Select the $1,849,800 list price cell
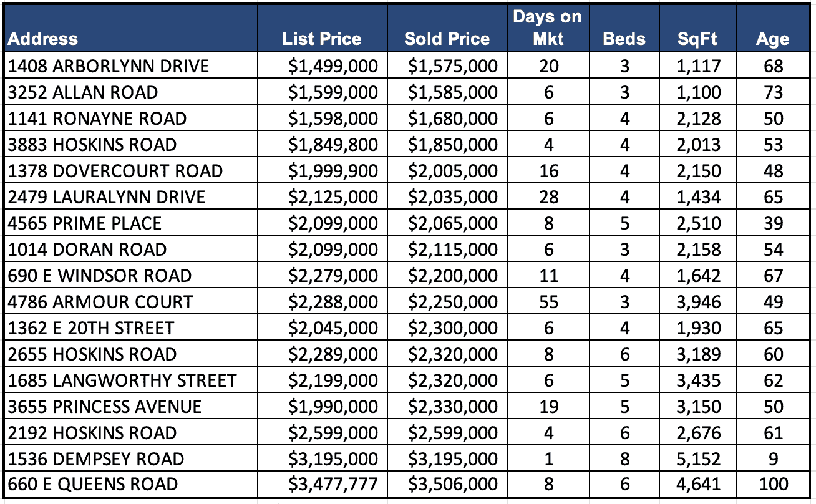Viewport: 816px width, 504px height. [x=333, y=145]
